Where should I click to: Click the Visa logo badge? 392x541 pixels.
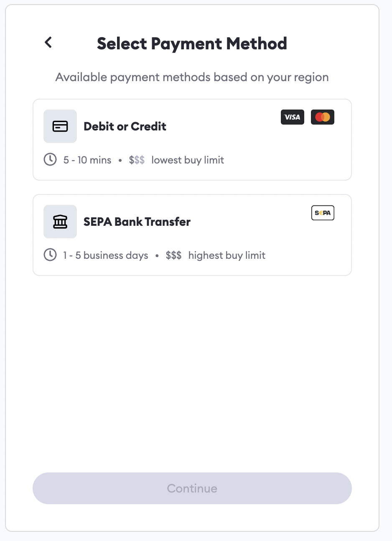(292, 117)
